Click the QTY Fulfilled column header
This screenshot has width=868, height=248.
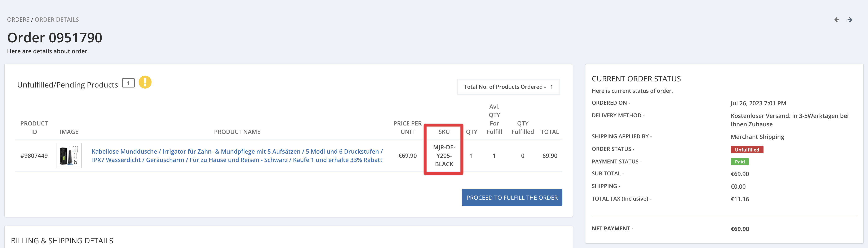(522, 128)
